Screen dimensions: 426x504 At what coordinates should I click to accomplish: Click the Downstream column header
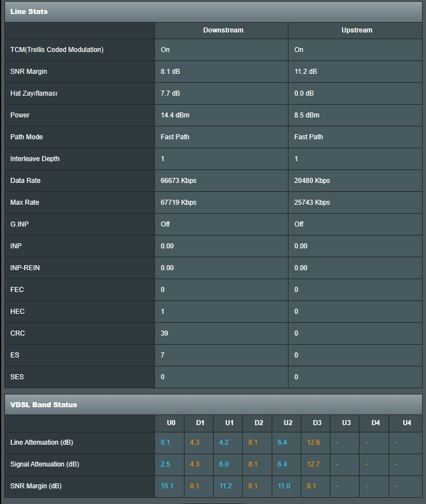click(223, 30)
